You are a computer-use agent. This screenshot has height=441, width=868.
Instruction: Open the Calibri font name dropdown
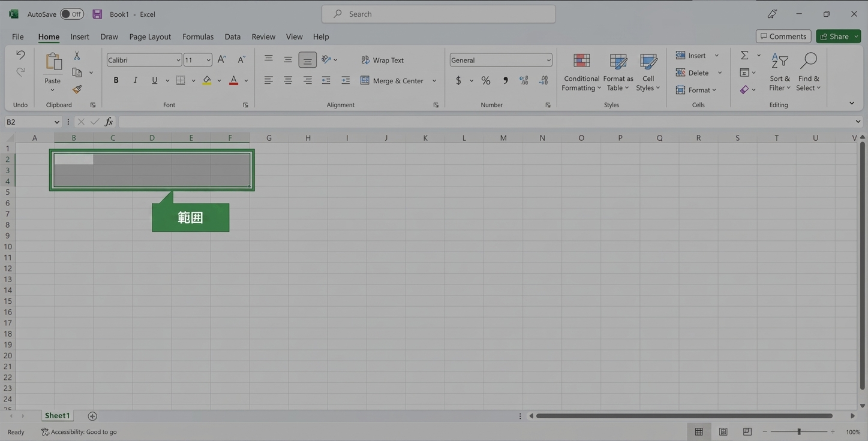(x=178, y=60)
